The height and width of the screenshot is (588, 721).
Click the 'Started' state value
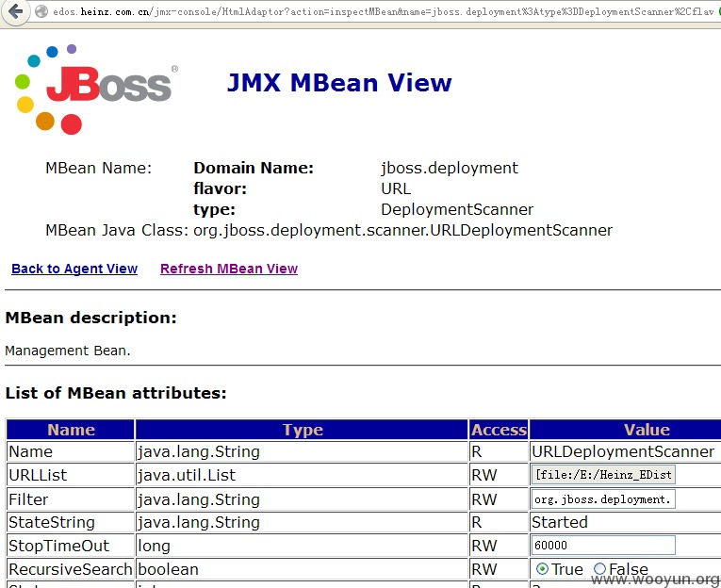[560, 522]
